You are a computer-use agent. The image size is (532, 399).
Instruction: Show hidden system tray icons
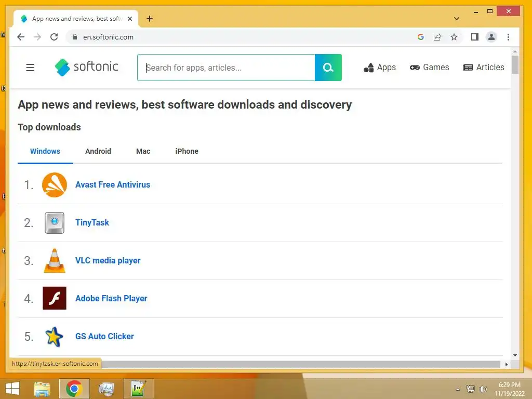point(458,389)
